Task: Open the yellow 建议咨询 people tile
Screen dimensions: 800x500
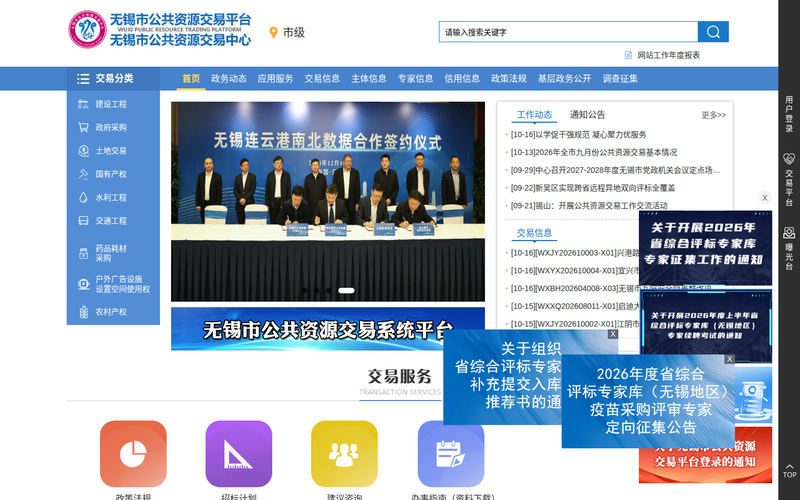Action: [344, 454]
